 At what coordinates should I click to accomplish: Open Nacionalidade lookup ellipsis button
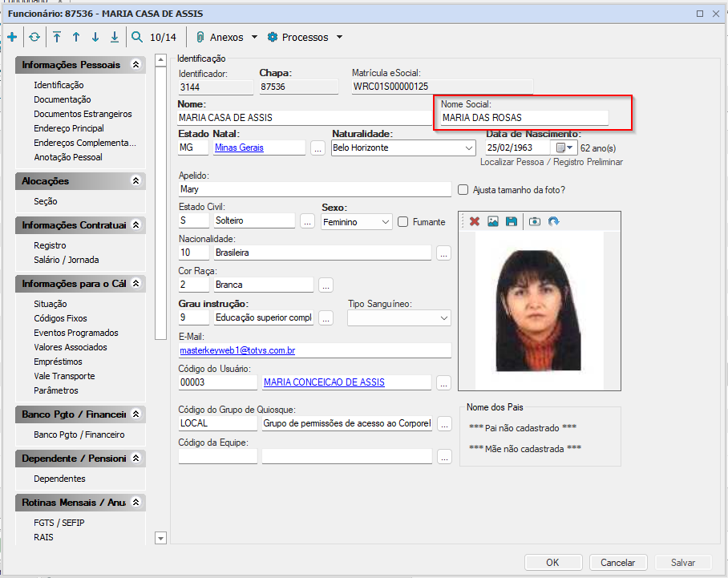(444, 253)
